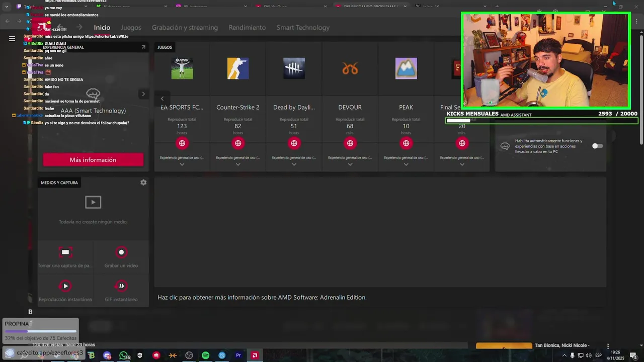The image size is (644, 362).
Task: Open Discord from the taskbar
Action: (107, 355)
